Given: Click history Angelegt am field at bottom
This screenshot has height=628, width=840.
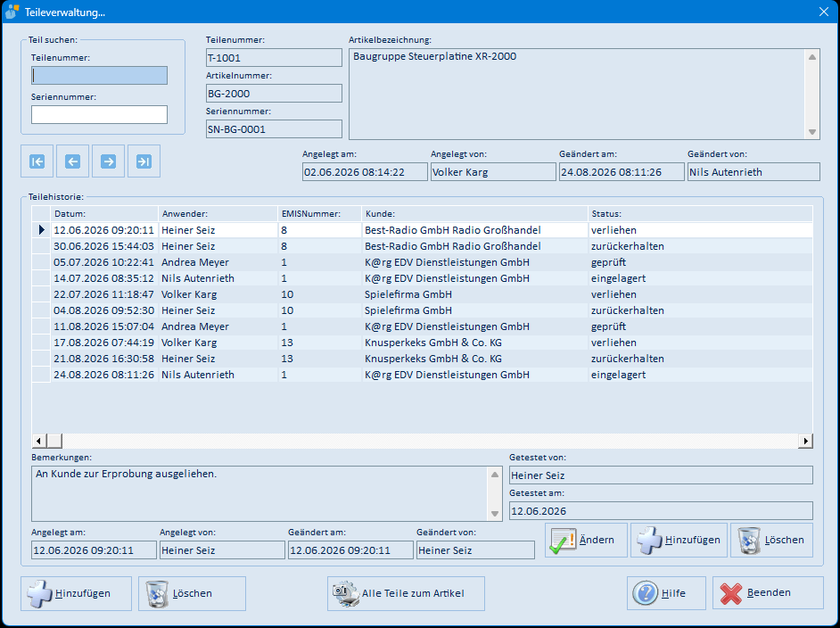Looking at the screenshot, I should [94, 550].
